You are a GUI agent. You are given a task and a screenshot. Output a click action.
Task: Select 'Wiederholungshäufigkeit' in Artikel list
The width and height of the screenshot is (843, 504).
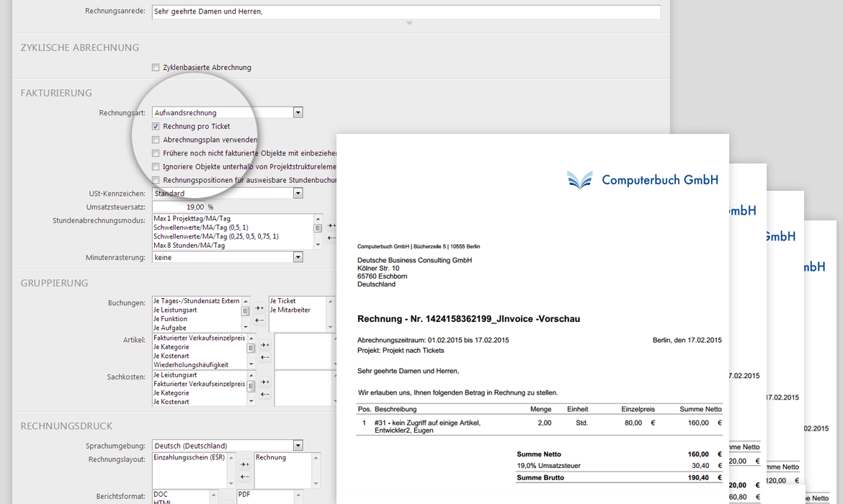tap(191, 365)
